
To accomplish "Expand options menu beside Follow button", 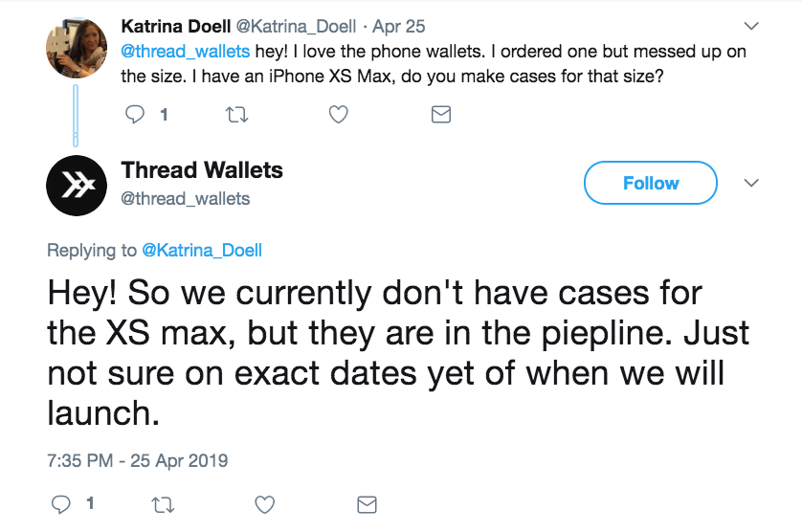I will pos(751,183).
